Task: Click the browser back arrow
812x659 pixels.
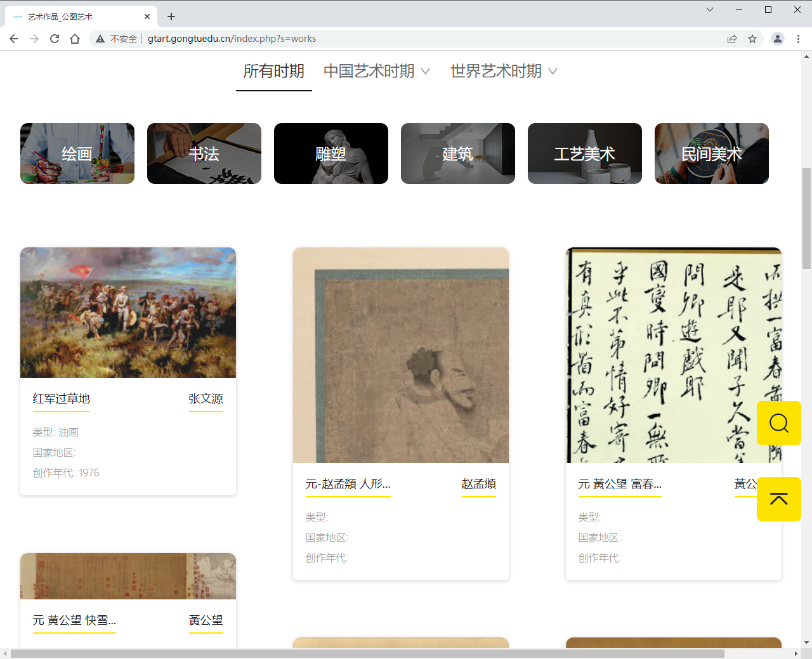Action: click(x=14, y=39)
